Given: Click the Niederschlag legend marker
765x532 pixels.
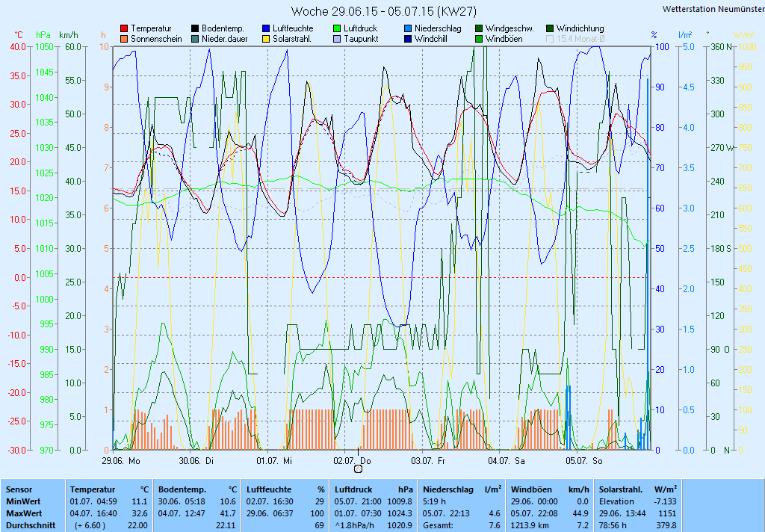Looking at the screenshot, I should click(x=408, y=28).
